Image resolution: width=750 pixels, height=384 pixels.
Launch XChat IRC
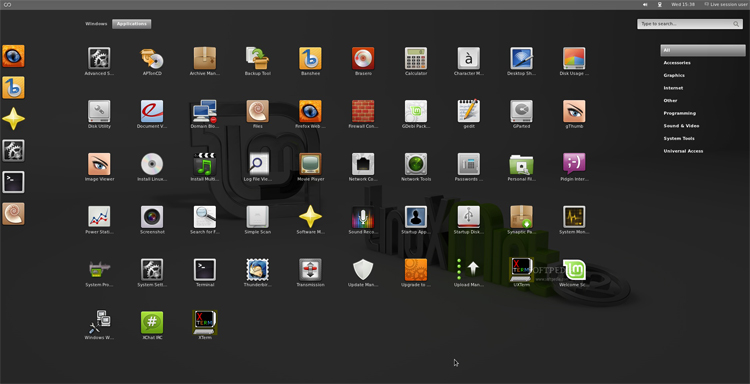click(152, 323)
